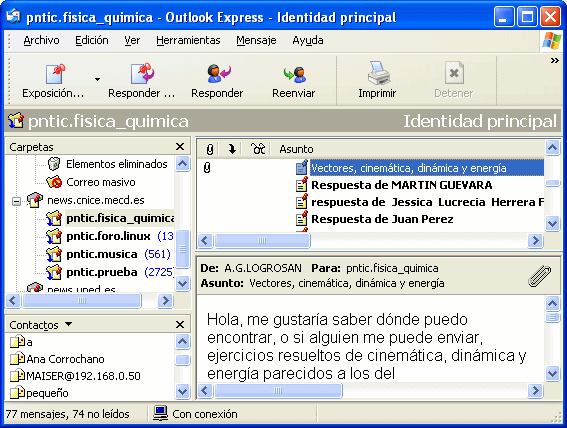The width and height of the screenshot is (567, 428).
Task: Click the Correo masivo folder icon
Action: 54,182
